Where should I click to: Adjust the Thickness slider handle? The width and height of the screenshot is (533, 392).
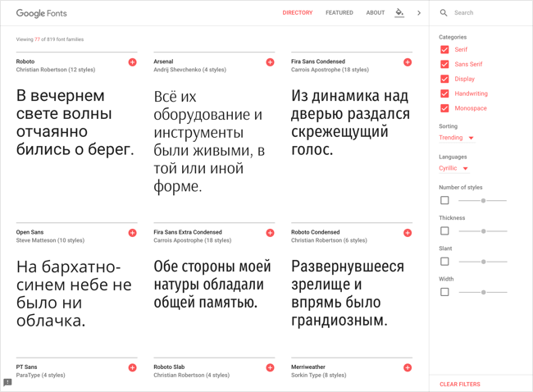483,231
